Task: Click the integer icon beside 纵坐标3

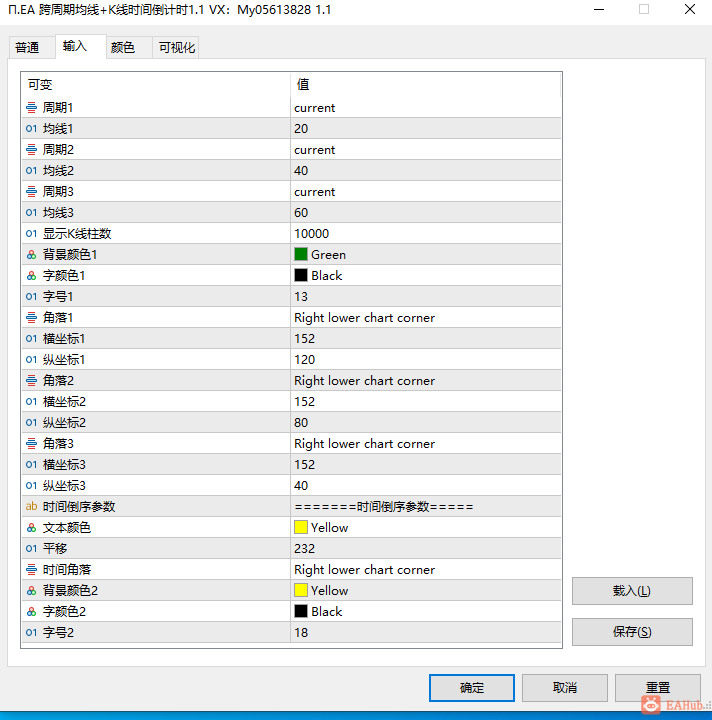Action: coord(31,486)
